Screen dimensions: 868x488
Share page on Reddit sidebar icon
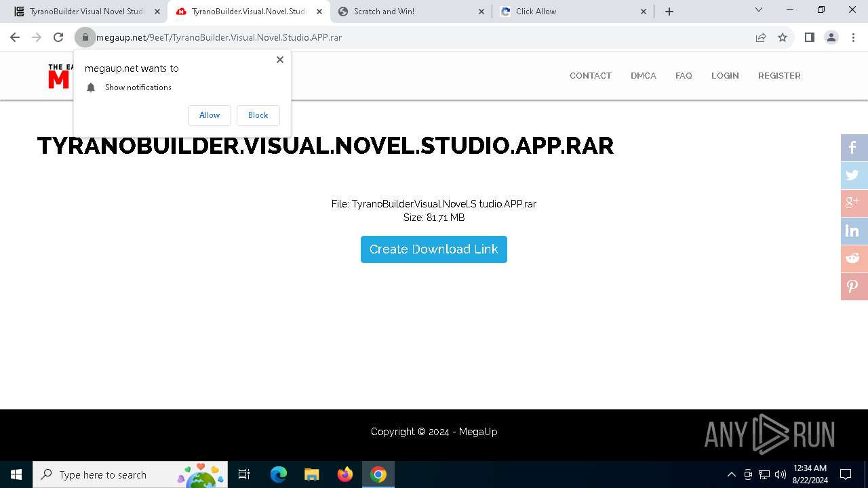tap(854, 259)
